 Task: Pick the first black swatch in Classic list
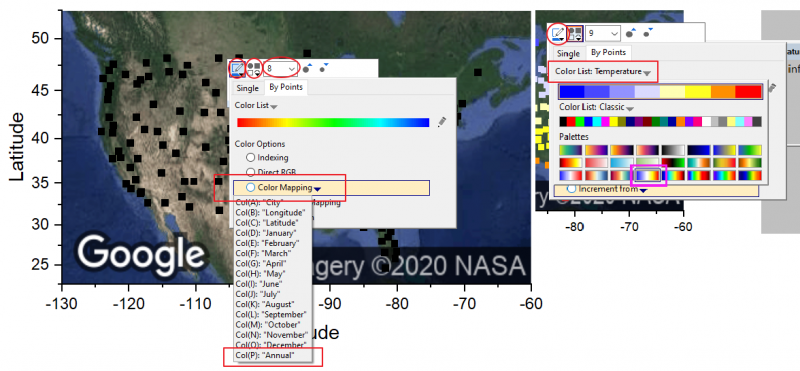click(x=563, y=122)
